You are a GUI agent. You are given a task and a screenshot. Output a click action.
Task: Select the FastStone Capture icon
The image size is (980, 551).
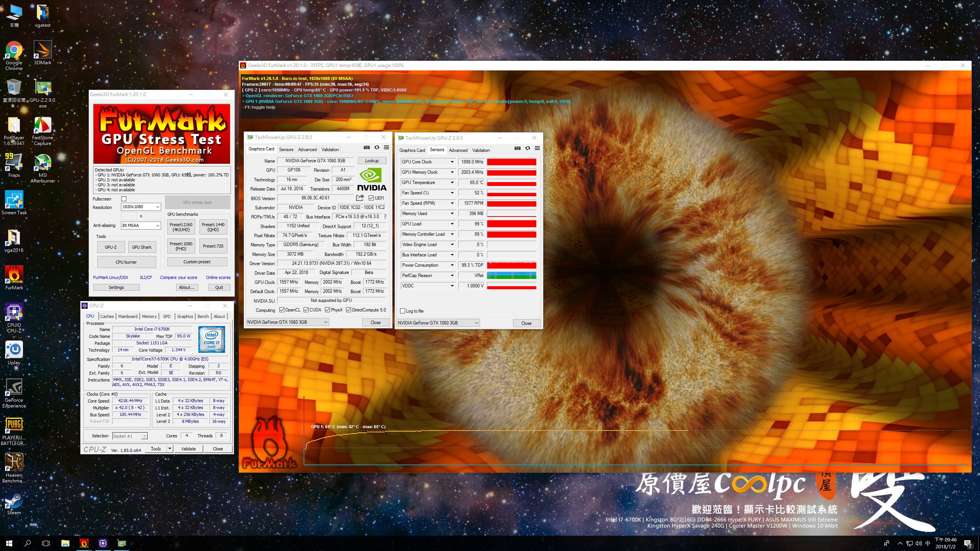pyautogui.click(x=42, y=131)
